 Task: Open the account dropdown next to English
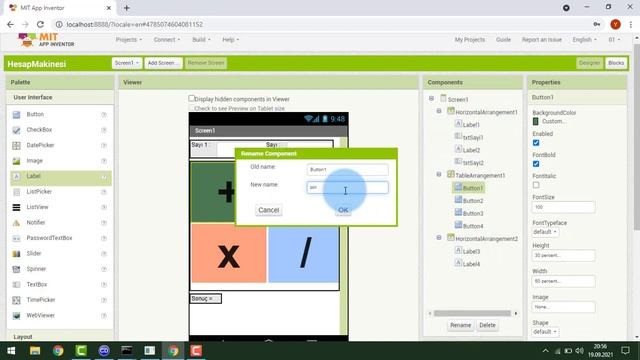(614, 40)
